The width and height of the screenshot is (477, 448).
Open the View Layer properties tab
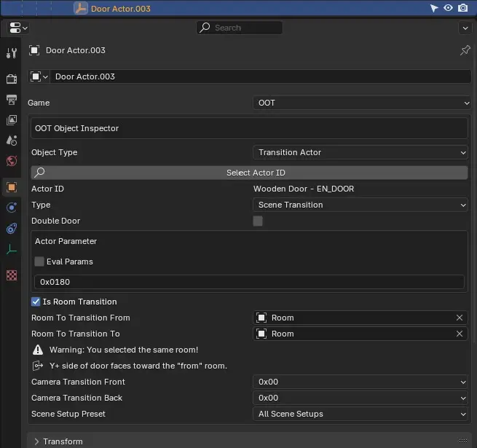coord(11,120)
